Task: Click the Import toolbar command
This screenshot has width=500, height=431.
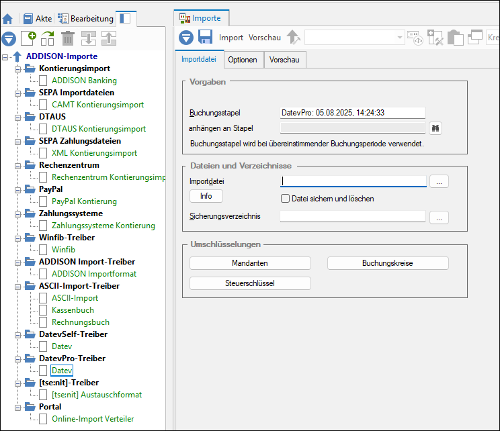Action: point(231,37)
